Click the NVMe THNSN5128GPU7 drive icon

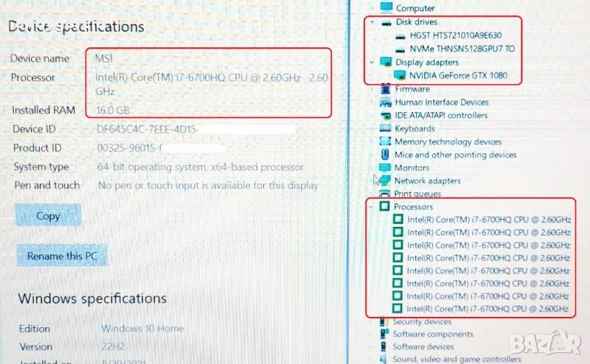[x=400, y=49]
